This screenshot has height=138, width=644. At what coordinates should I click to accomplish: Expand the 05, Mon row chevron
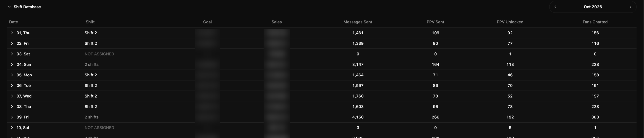[12, 75]
